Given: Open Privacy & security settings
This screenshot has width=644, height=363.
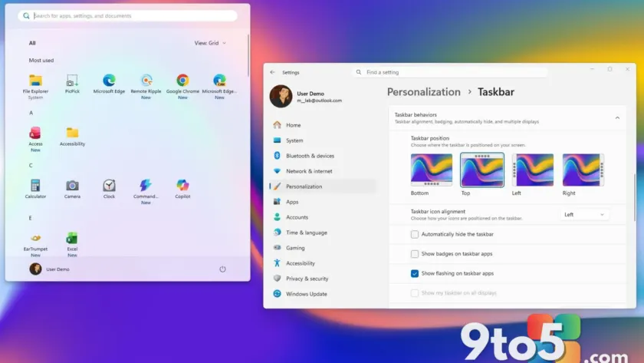Looking at the screenshot, I should point(323,279).
